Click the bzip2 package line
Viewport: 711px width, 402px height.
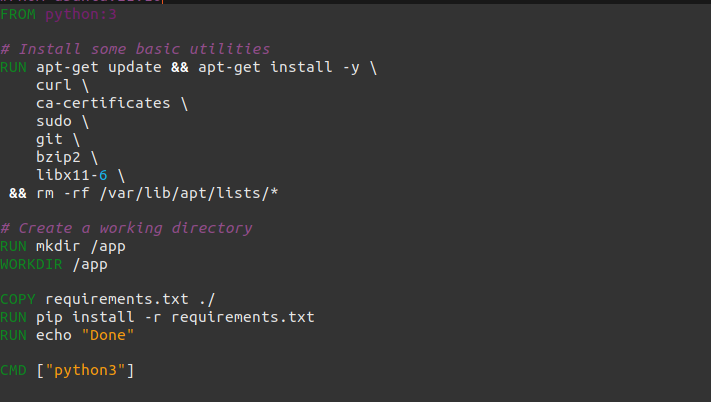tap(67, 157)
